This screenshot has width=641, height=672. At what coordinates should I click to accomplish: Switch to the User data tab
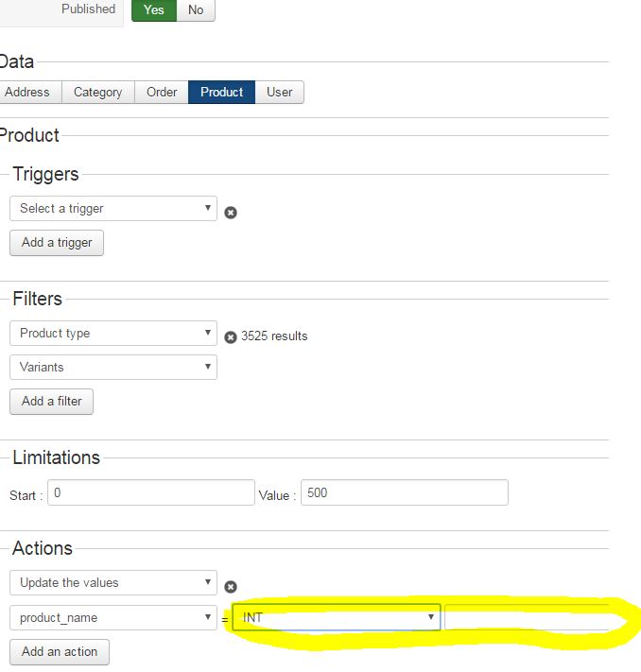pyautogui.click(x=280, y=92)
